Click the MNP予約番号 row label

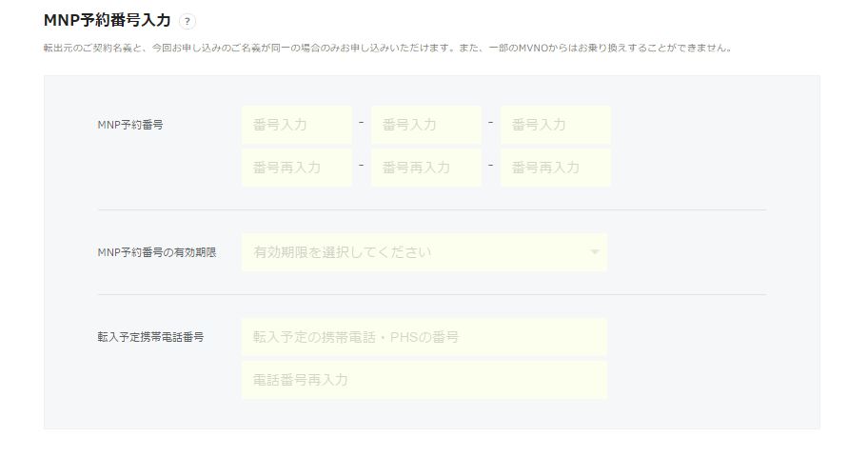[130, 125]
